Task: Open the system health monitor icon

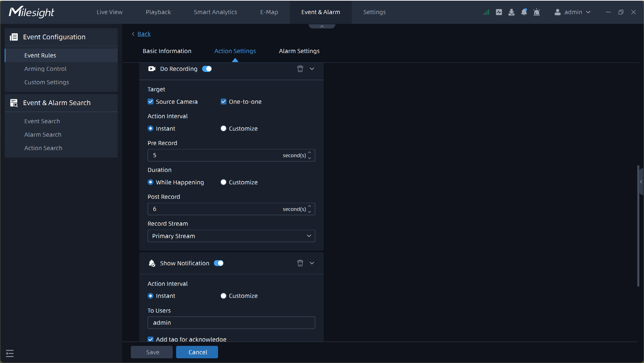Action: (x=499, y=12)
